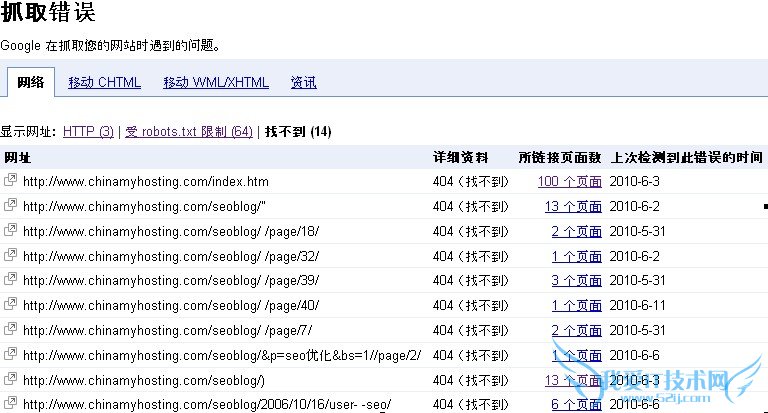Show 受 robots.txt 限制 (64) URLs
Screen dimensions: 768x413
coord(189,131)
